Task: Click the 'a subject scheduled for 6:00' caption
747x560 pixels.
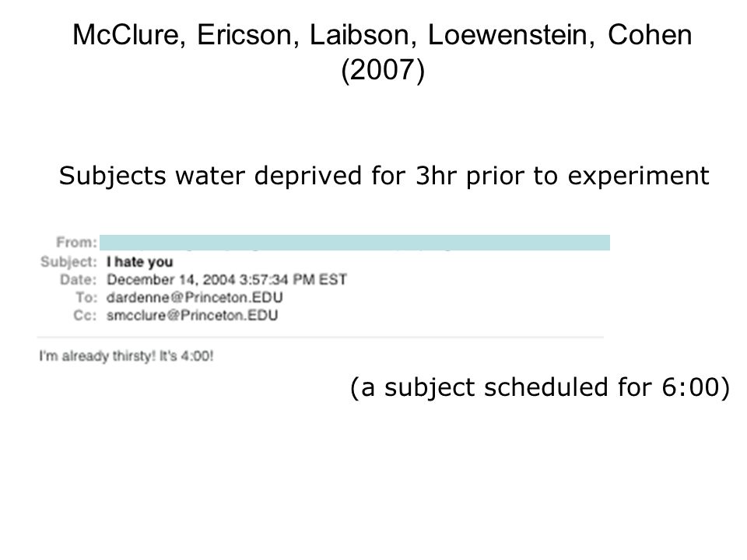Action: pyautogui.click(x=540, y=387)
